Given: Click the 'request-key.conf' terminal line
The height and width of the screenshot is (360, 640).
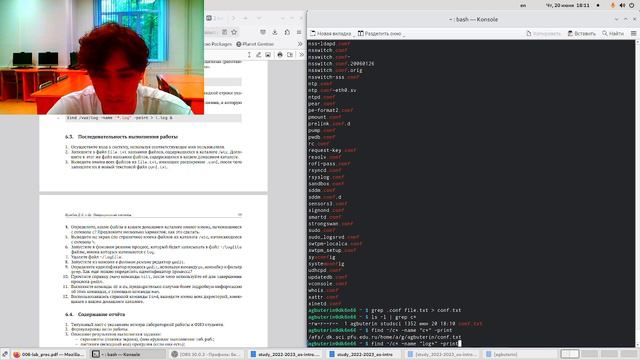Looking at the screenshot, I should pyautogui.click(x=332, y=150).
